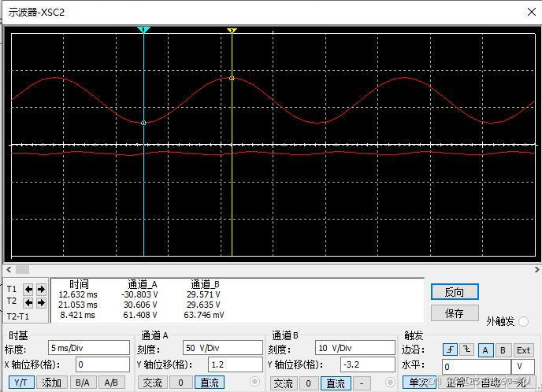Select falling edge trigger icon

[466, 349]
